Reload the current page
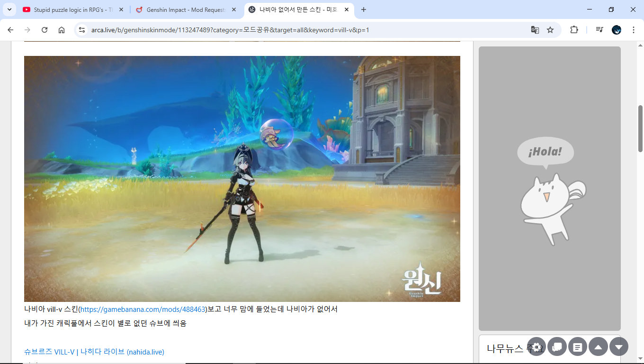 [x=45, y=30]
